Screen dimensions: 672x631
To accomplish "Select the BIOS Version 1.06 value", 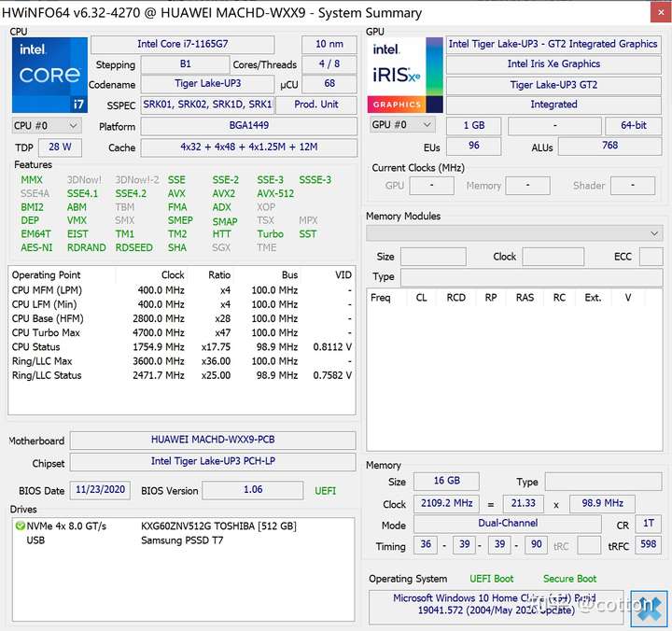I will [253, 490].
